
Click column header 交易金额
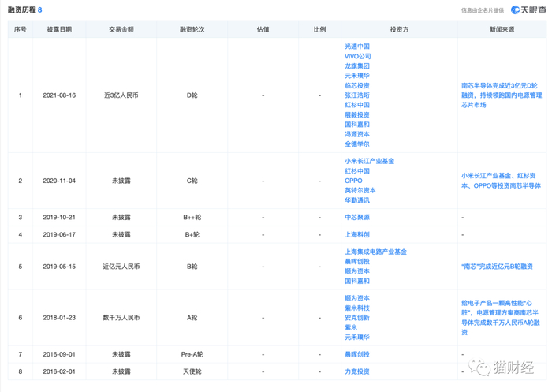121,30
